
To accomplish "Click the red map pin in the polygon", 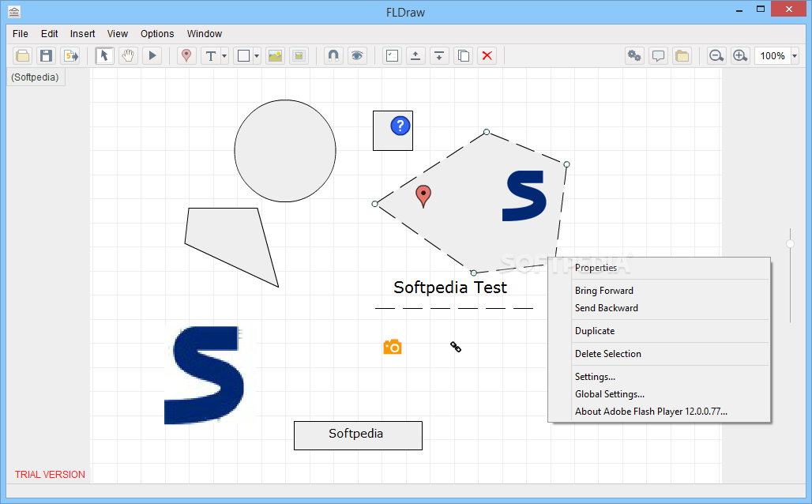I will click(423, 197).
